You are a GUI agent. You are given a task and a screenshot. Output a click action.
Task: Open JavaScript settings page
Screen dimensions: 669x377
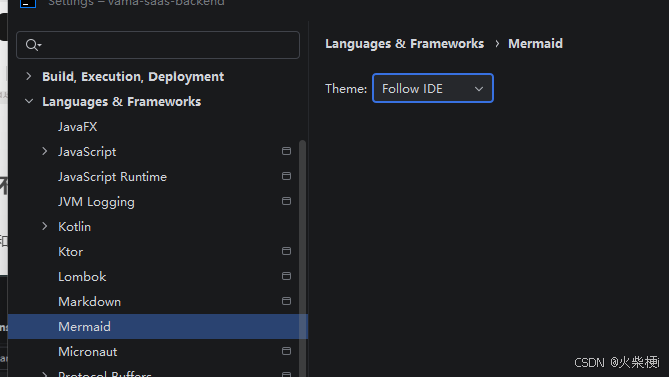[87, 152]
